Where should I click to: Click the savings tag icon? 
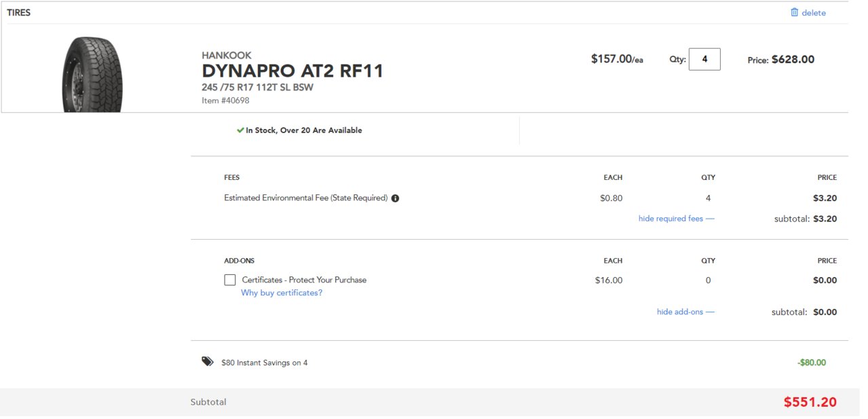point(208,362)
